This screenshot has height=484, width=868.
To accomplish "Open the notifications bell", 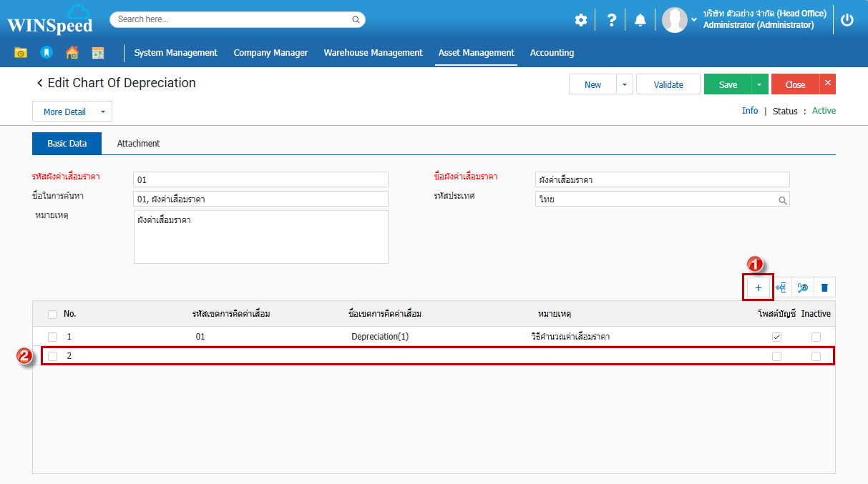I will pyautogui.click(x=640, y=20).
